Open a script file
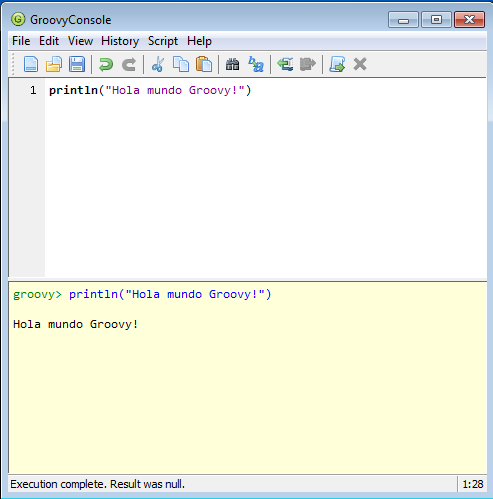The height and width of the screenshot is (499, 493). 54,64
